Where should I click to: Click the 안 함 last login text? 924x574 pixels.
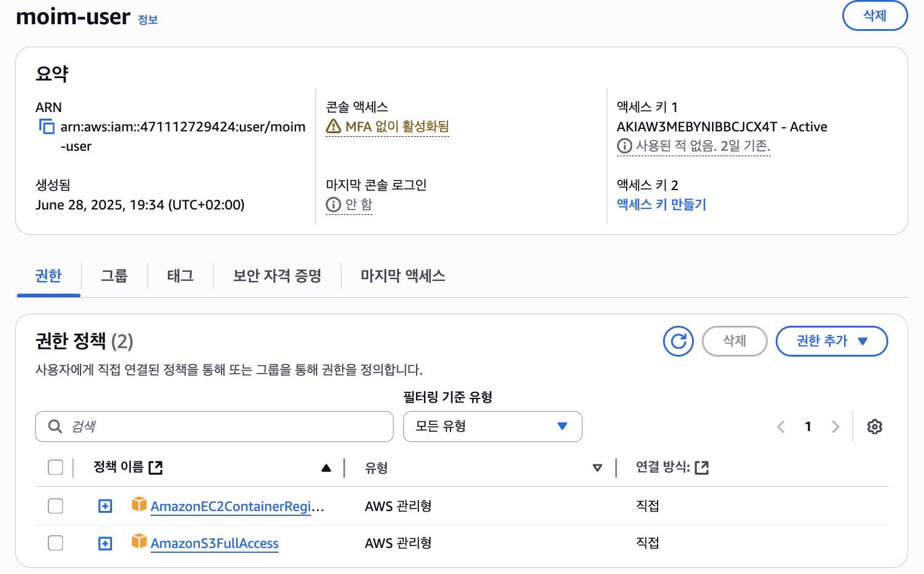[x=359, y=205]
